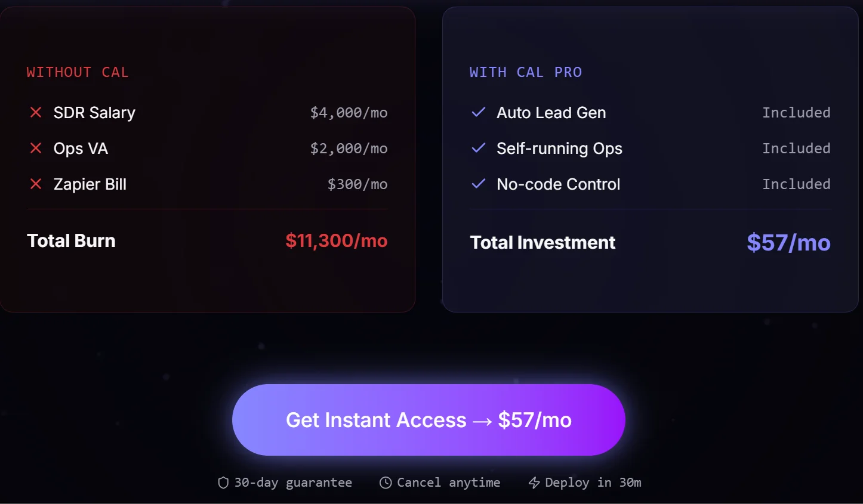Click the Cancel anytime text
Viewport: 863px width, 504px height.
coord(449,483)
